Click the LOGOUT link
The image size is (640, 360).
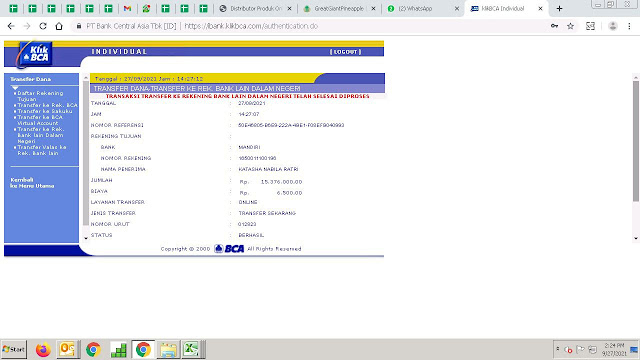click(x=345, y=52)
